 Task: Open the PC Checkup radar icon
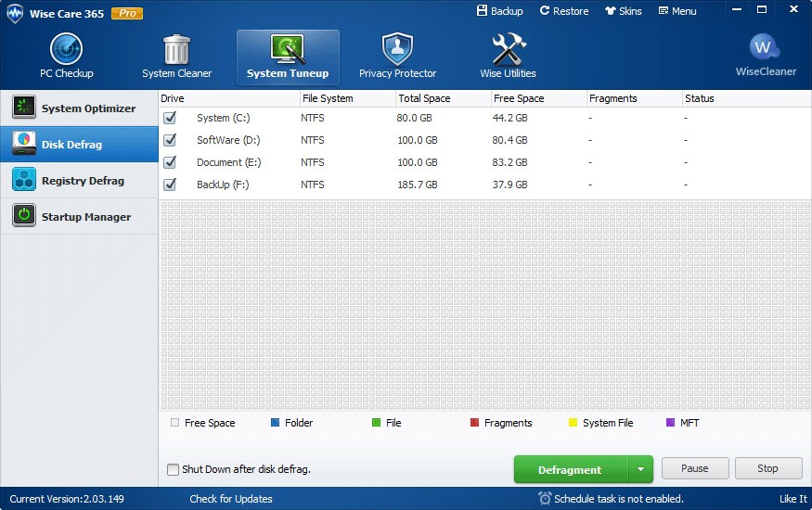[66, 48]
